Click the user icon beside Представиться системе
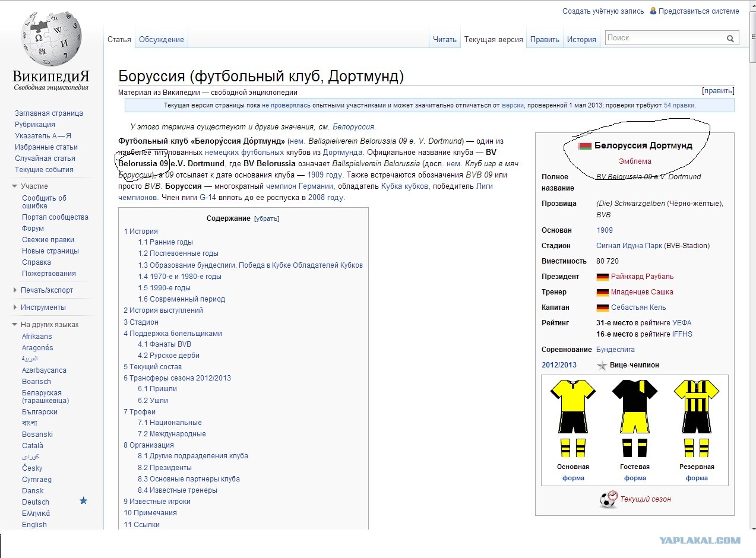 pos(653,11)
